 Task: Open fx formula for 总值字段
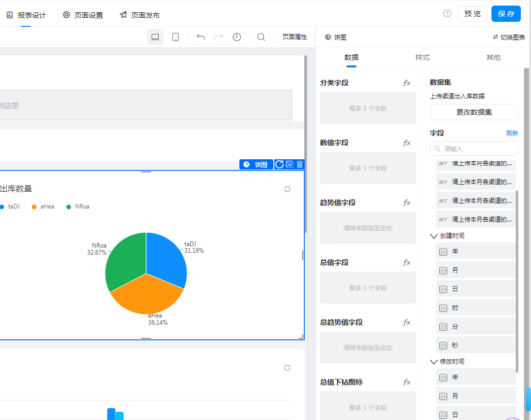pos(407,263)
